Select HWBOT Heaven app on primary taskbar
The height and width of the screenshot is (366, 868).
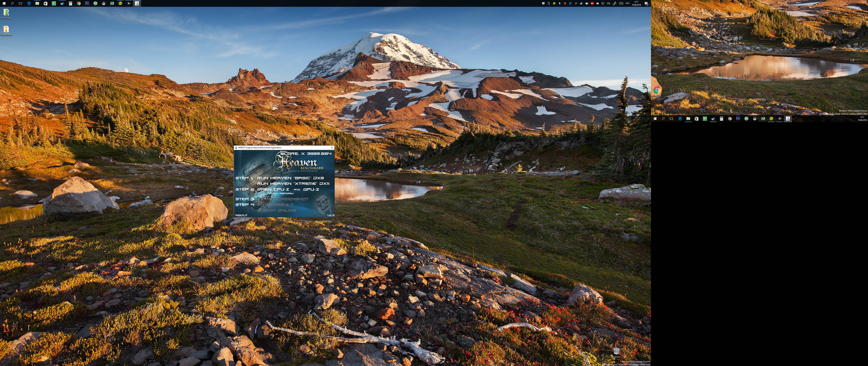(x=137, y=3)
